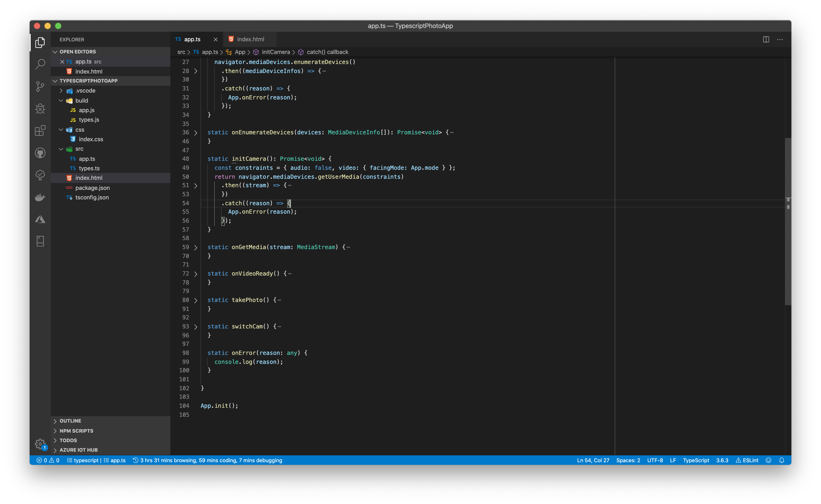
Task: Close the app.ts editor tab
Action: tap(216, 39)
